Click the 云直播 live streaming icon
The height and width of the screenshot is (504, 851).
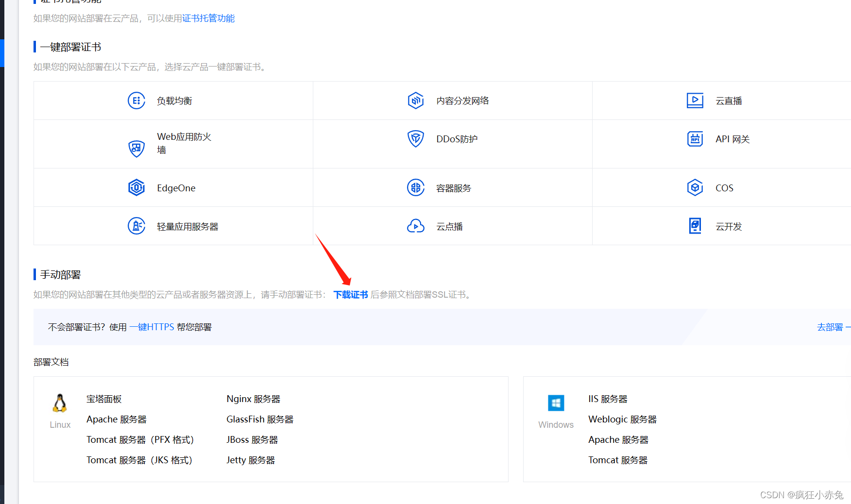click(x=695, y=101)
